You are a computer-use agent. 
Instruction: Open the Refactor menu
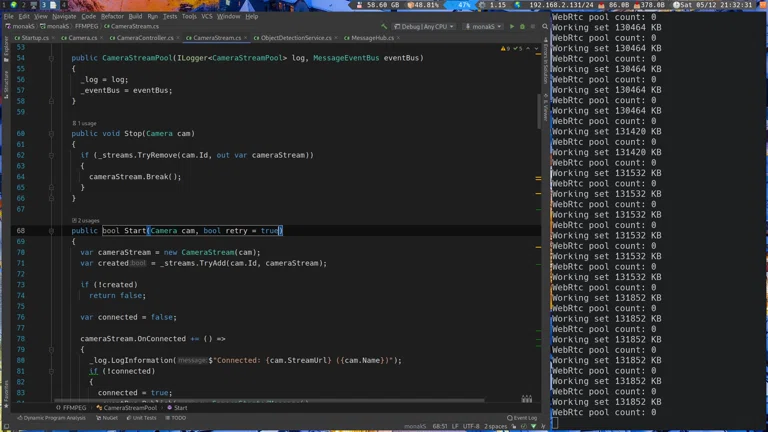pyautogui.click(x=112, y=16)
